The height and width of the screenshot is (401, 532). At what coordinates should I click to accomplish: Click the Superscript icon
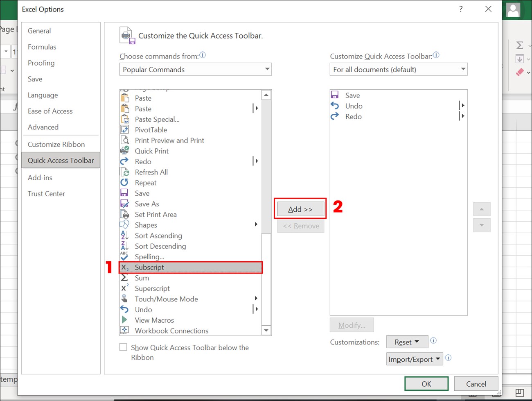(x=125, y=288)
